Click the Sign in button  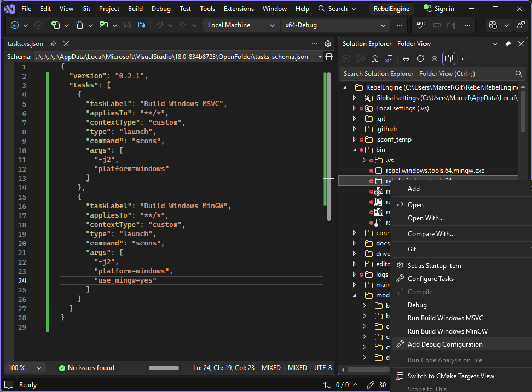(439, 9)
